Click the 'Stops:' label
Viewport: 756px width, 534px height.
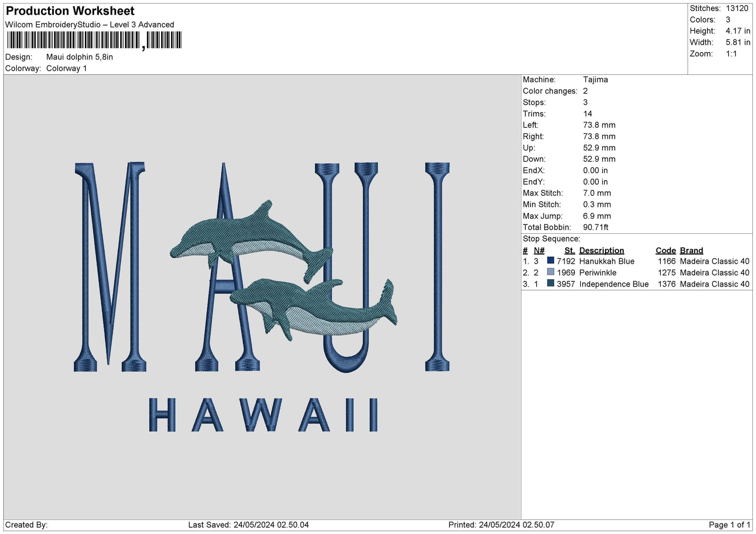pos(534,103)
